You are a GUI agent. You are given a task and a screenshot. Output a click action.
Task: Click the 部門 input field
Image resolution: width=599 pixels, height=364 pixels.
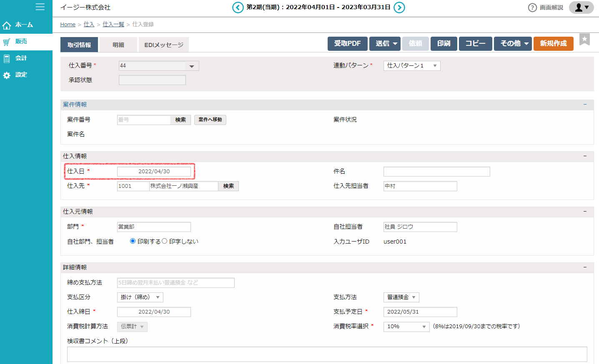click(x=154, y=227)
